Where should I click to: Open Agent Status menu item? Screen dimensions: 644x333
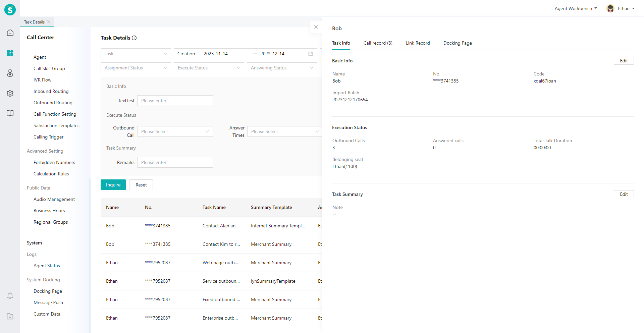(47, 266)
